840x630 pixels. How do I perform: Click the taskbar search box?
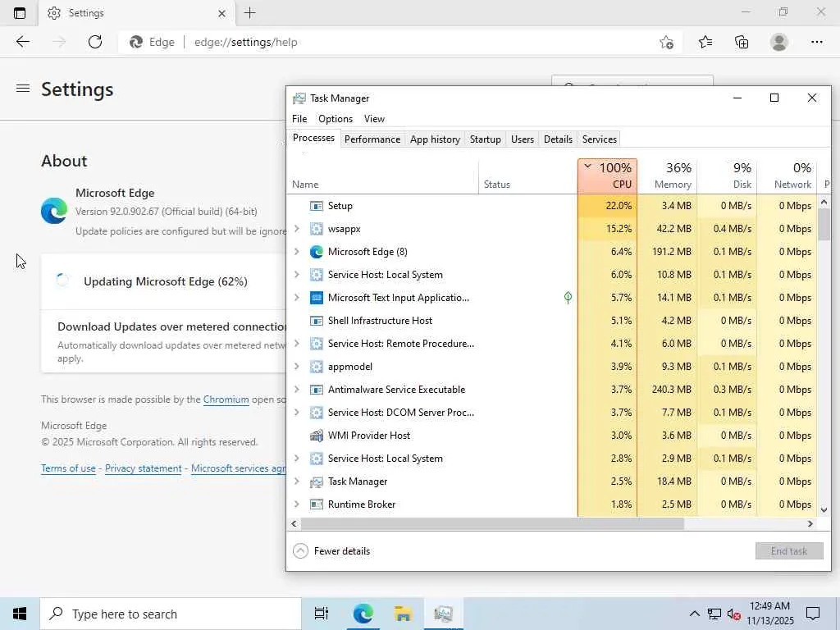pos(171,614)
